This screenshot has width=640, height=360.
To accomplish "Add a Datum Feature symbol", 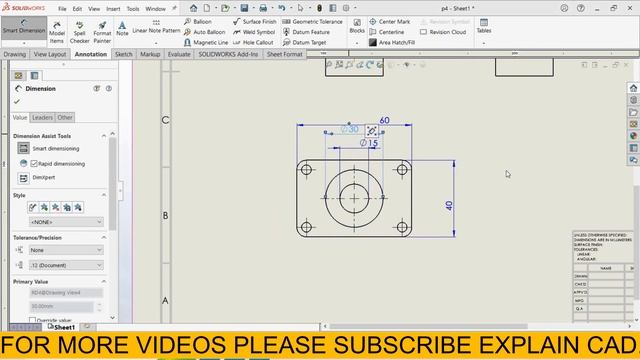I will pos(307,32).
